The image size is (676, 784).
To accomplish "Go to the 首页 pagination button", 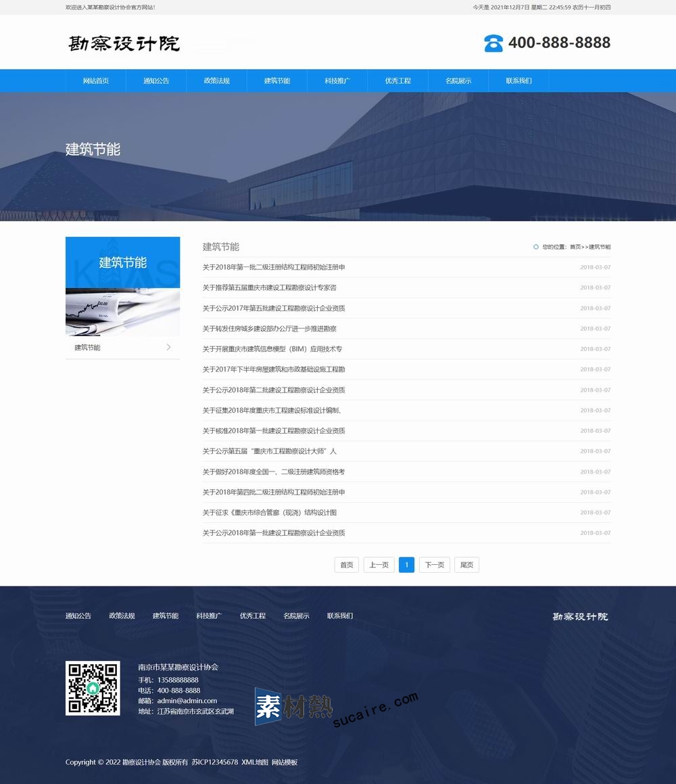I will pos(346,565).
